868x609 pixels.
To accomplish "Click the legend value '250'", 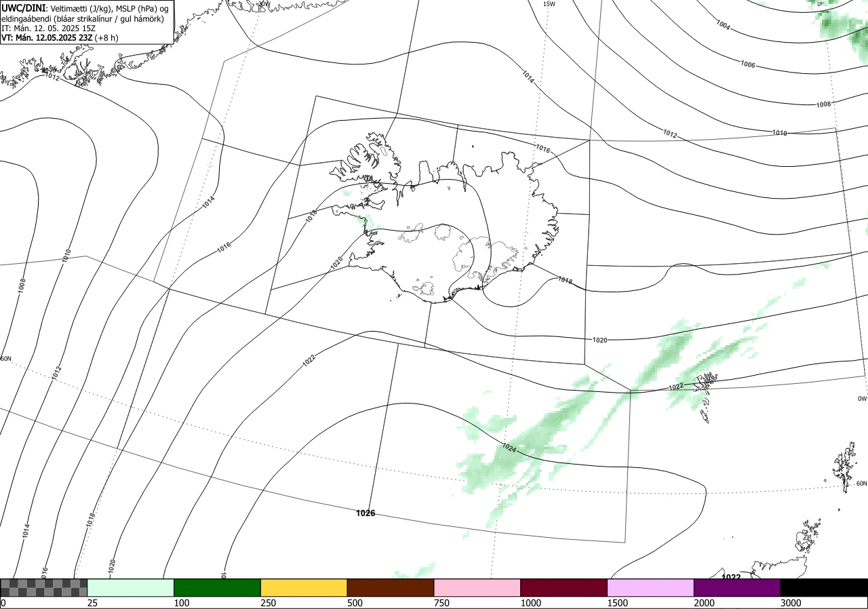I will pos(268,603).
